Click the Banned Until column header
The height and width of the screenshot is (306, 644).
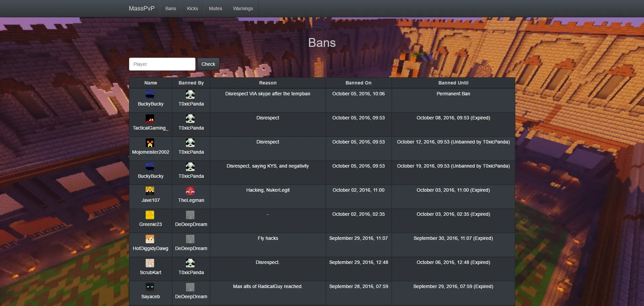tap(453, 83)
